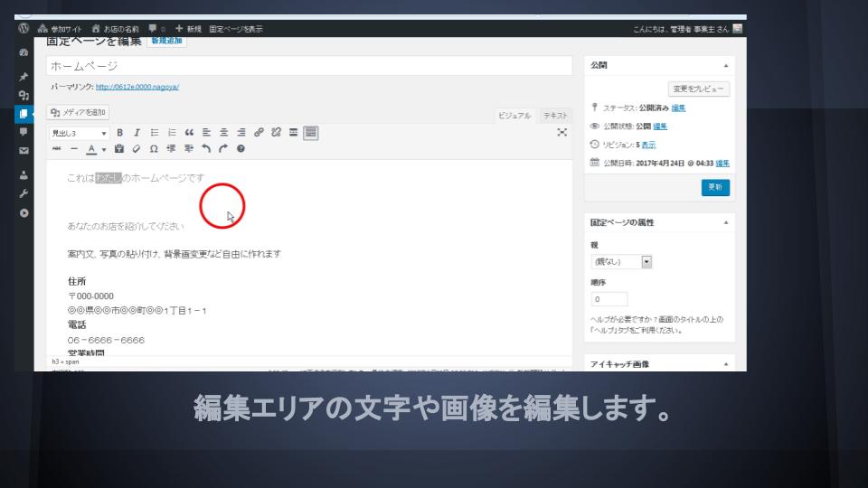Switch to the テキスト editor tab
This screenshot has height=488, width=868.
[x=555, y=116]
